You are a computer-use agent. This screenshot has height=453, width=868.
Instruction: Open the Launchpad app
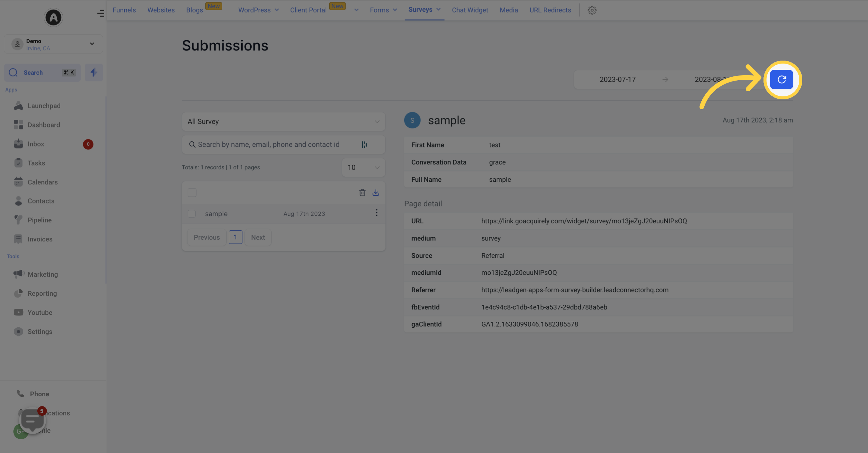click(44, 106)
